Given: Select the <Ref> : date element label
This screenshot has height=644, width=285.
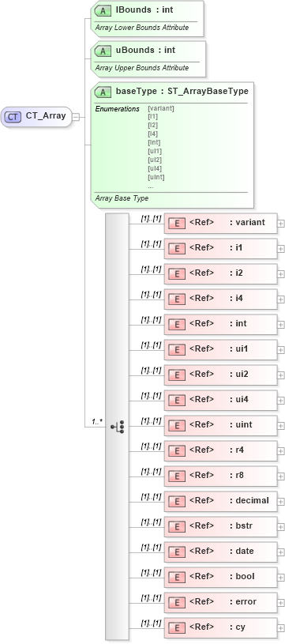Looking at the screenshot, I should point(221,551).
